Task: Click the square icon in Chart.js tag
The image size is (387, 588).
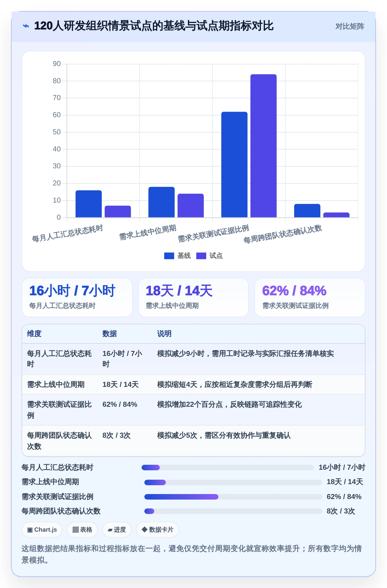Action: click(30, 530)
